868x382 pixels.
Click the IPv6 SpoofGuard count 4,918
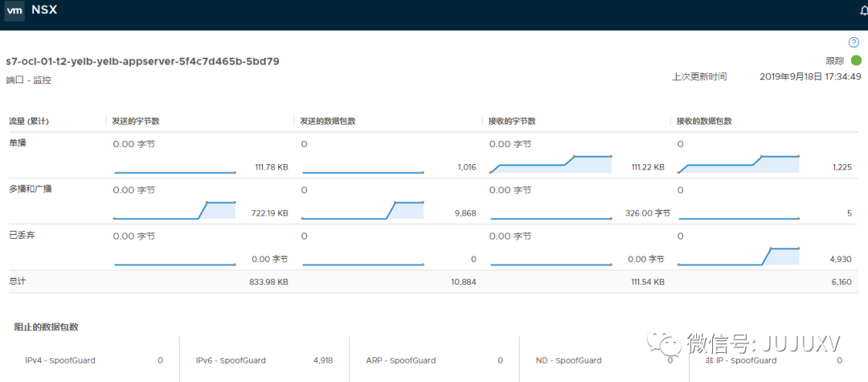[323, 360]
